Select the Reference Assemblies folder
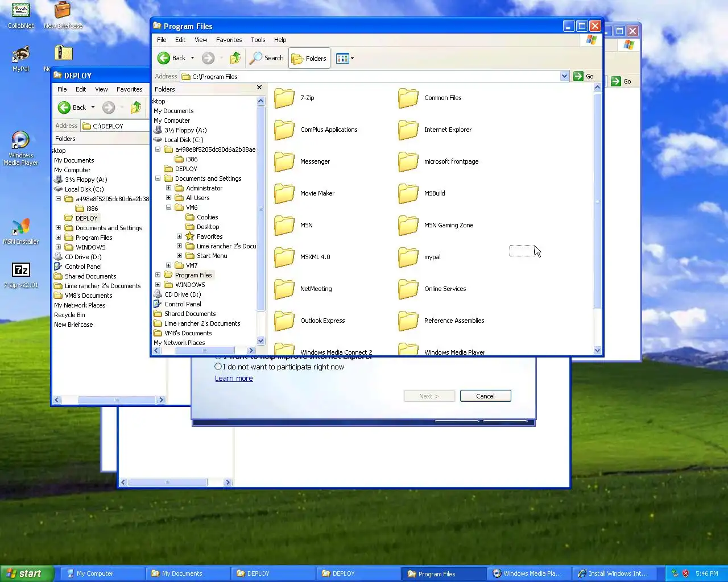This screenshot has height=582, width=728. coord(442,321)
